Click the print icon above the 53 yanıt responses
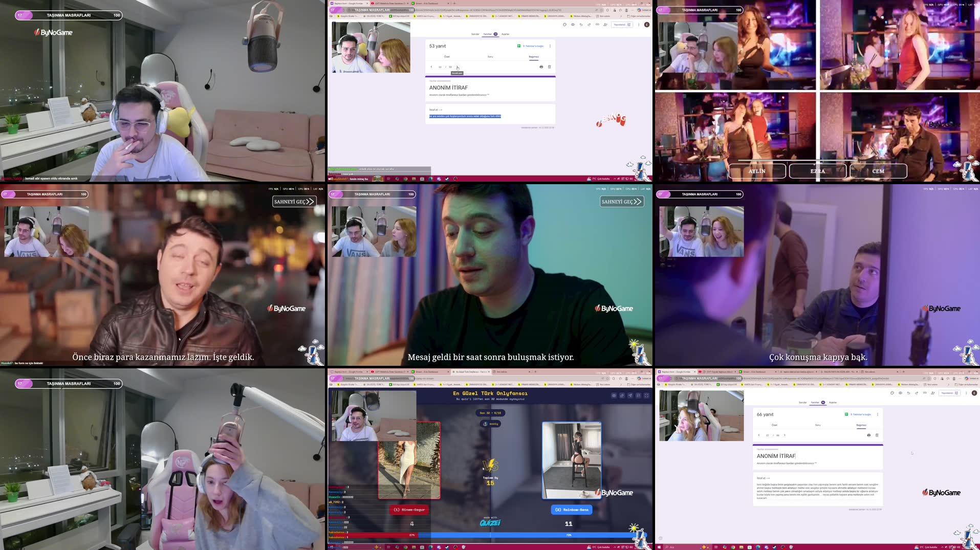This screenshot has height=550, width=980. (x=541, y=67)
